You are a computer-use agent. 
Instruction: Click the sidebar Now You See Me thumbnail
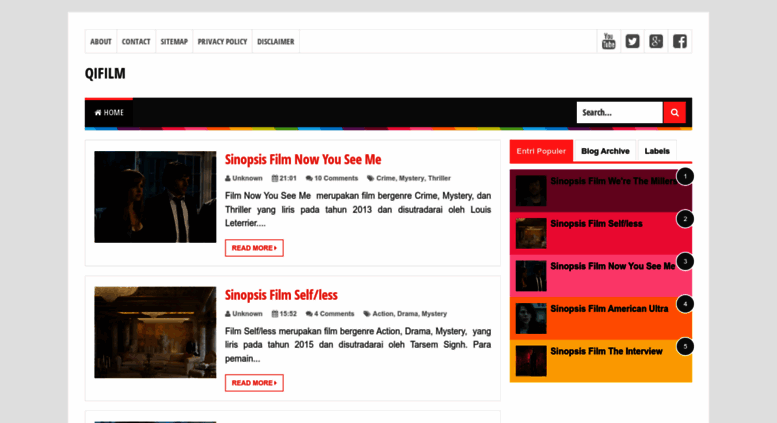(531, 276)
